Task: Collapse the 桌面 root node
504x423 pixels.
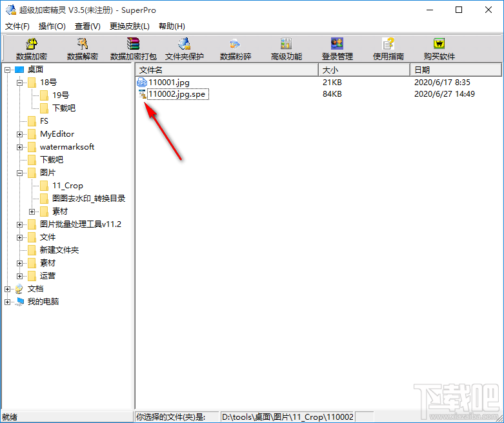Action: [x=7, y=70]
